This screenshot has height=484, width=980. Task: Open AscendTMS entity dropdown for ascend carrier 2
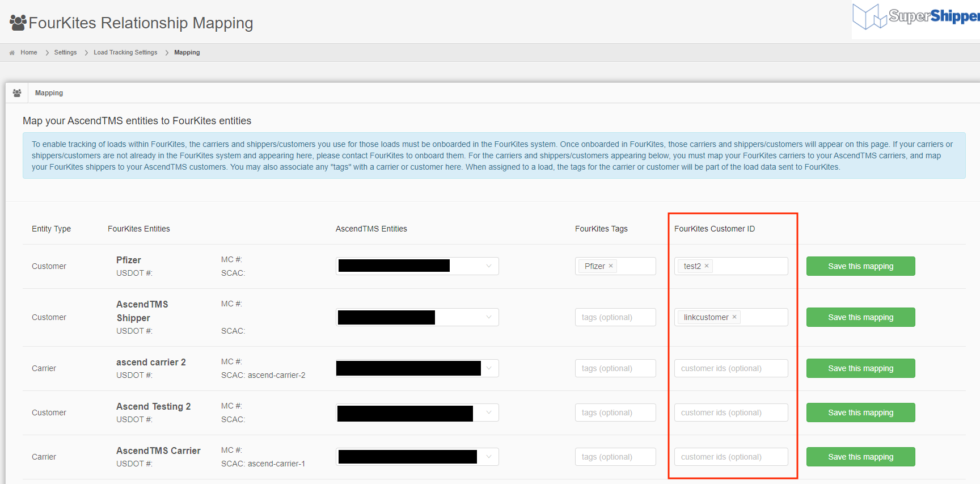417,368
